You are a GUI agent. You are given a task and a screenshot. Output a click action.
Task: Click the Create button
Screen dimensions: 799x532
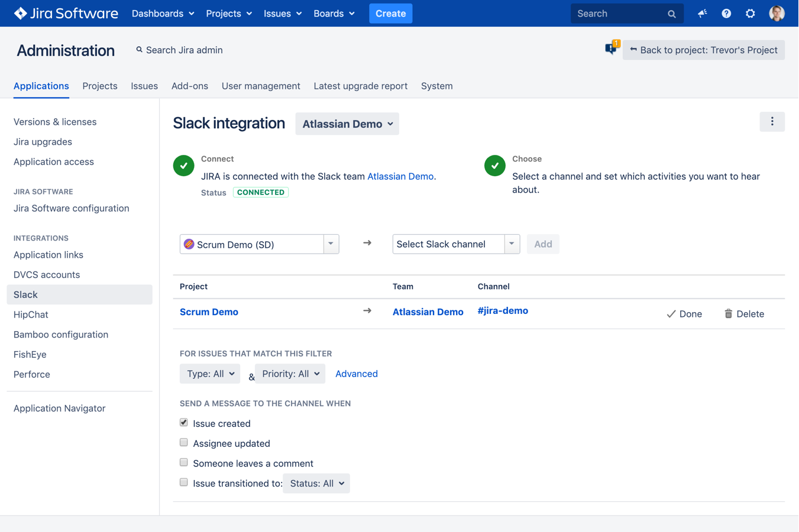[x=391, y=13]
